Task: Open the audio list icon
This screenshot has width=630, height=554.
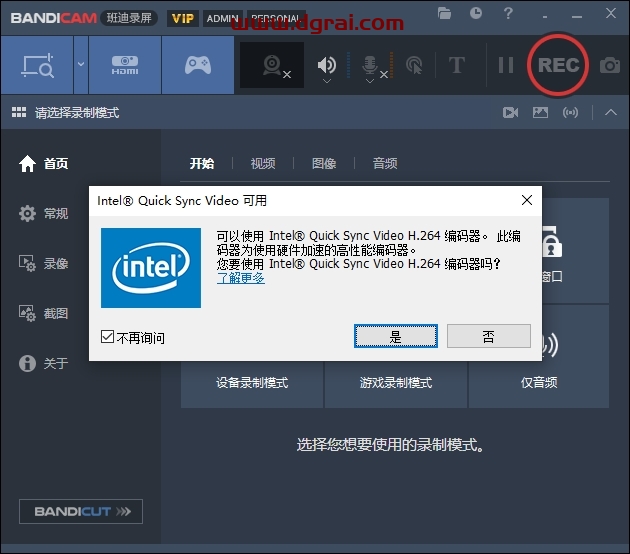Action: (x=571, y=112)
